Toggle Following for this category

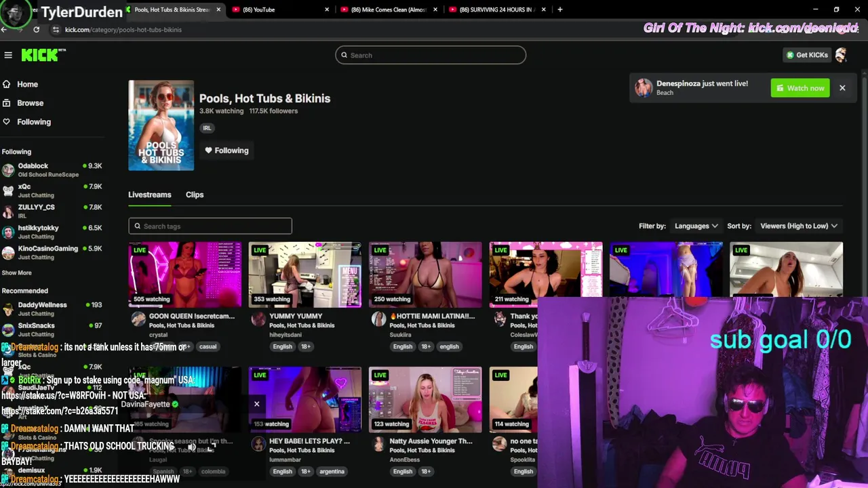(227, 150)
